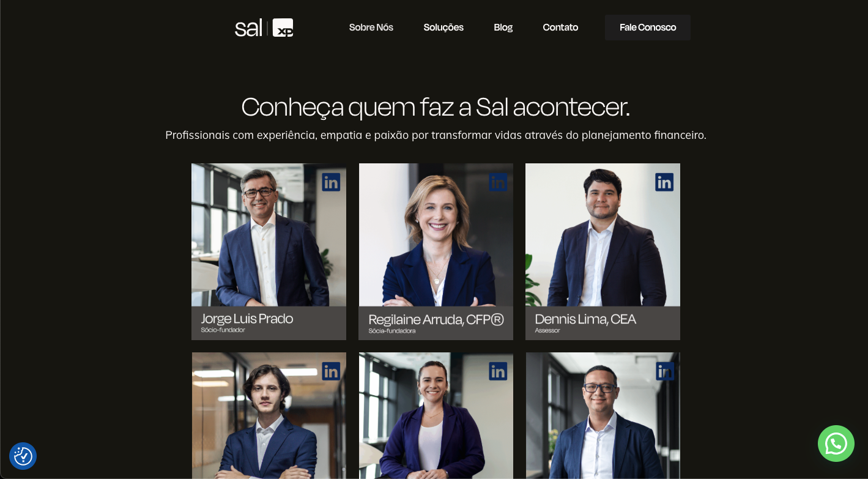868x479 pixels.
Task: Click LinkedIn icon on bottom-row woman's photo
Action: coord(498,371)
